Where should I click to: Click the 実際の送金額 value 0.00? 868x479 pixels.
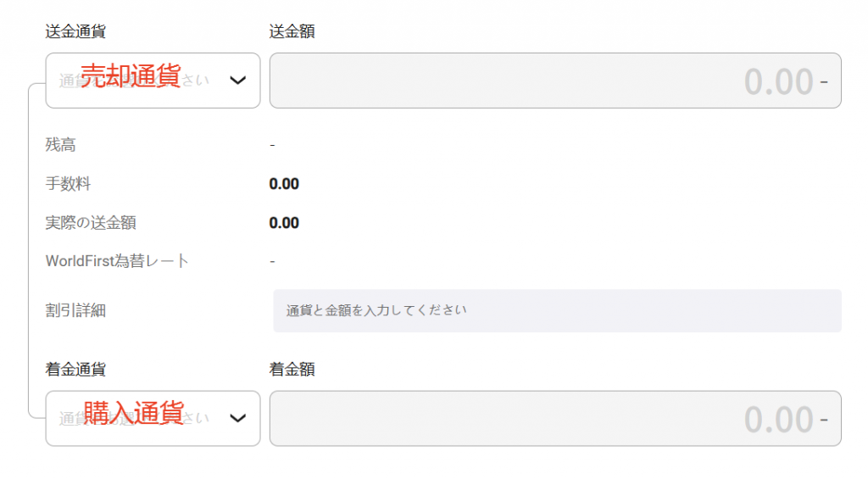[284, 223]
